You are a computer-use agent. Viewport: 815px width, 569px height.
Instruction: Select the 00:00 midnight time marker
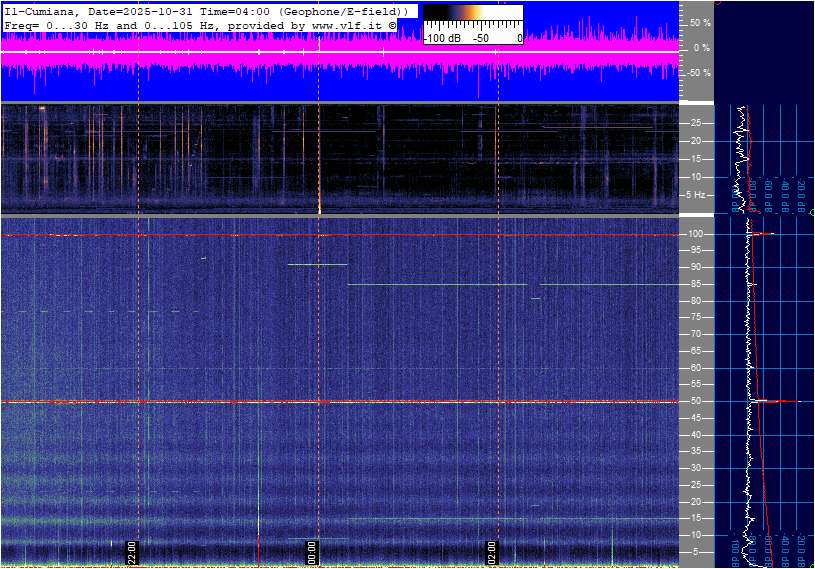tap(311, 551)
